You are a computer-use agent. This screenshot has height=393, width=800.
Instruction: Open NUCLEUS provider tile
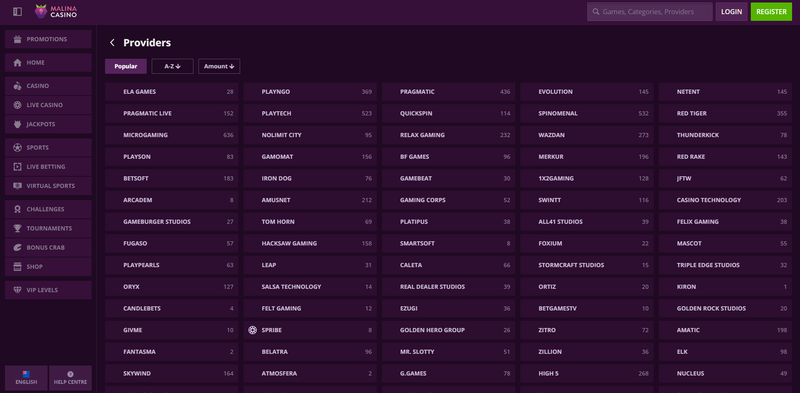click(x=725, y=374)
